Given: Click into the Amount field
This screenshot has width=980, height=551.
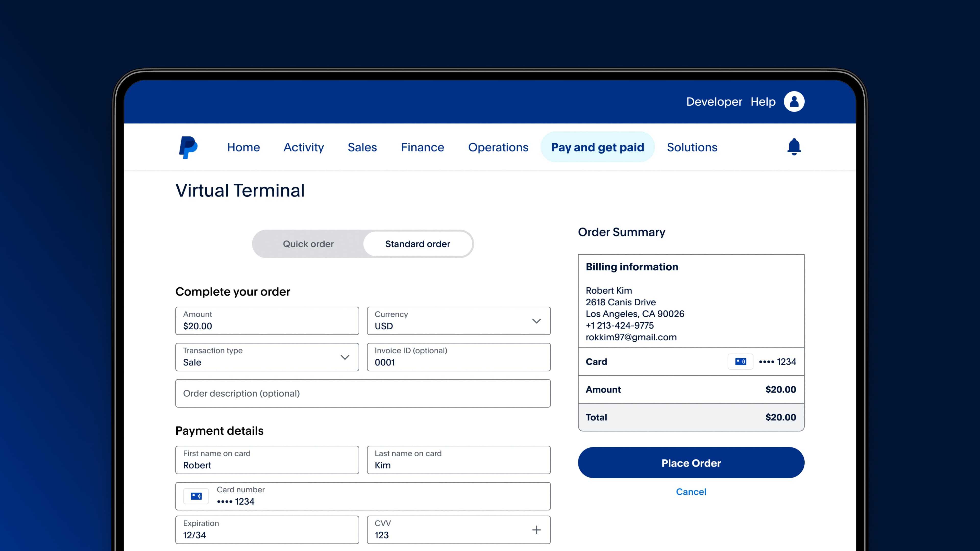Looking at the screenshot, I should 267,321.
